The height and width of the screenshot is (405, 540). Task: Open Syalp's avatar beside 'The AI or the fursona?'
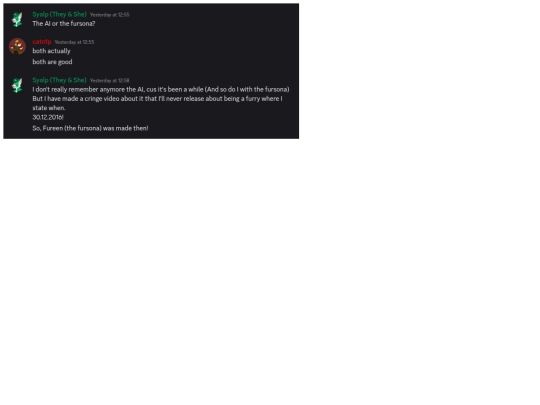click(17, 19)
